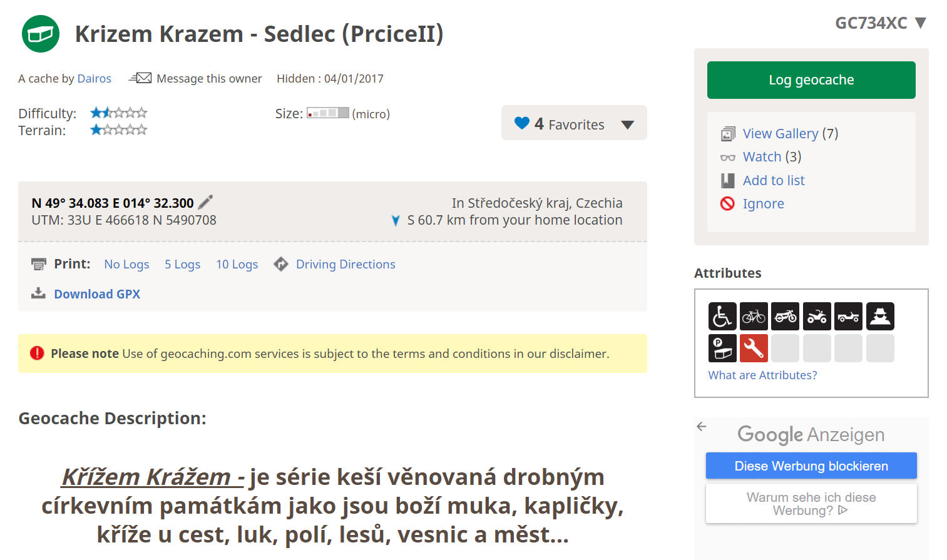Click the motorcycle attribute icon
947x560 pixels.
click(x=785, y=316)
